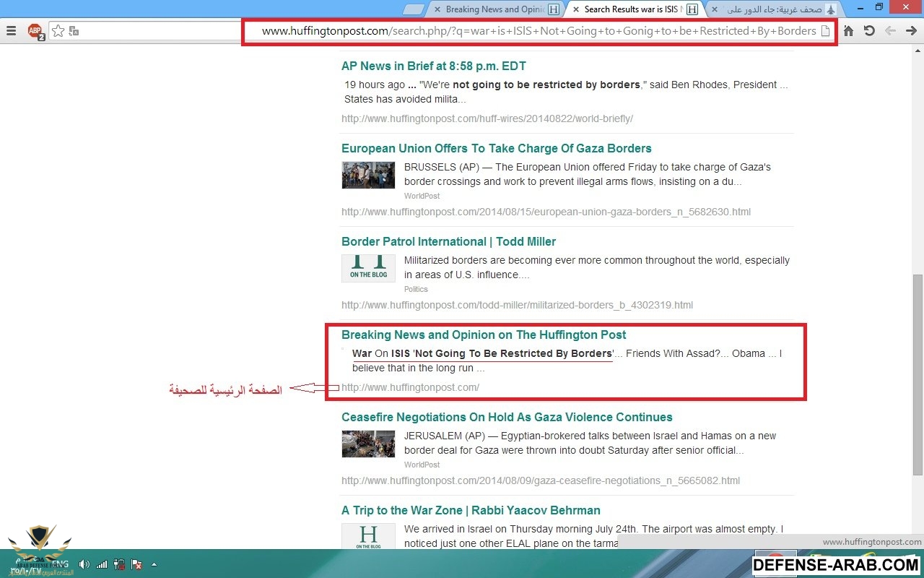Switch to the Arabic-titled browser tab

[774, 9]
